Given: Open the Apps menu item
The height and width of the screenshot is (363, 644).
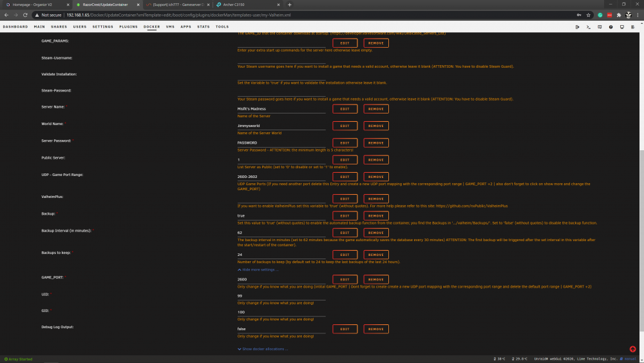Looking at the screenshot, I should [x=185, y=26].
